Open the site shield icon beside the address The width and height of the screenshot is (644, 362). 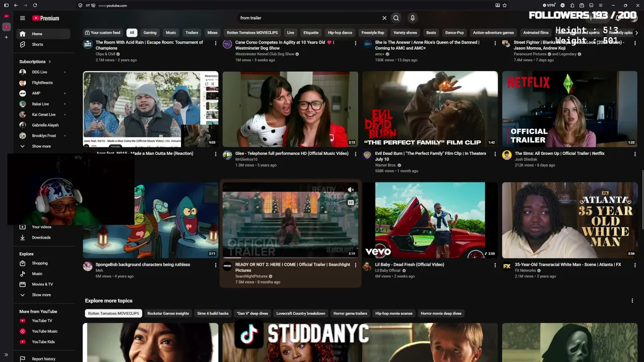tap(80, 6)
